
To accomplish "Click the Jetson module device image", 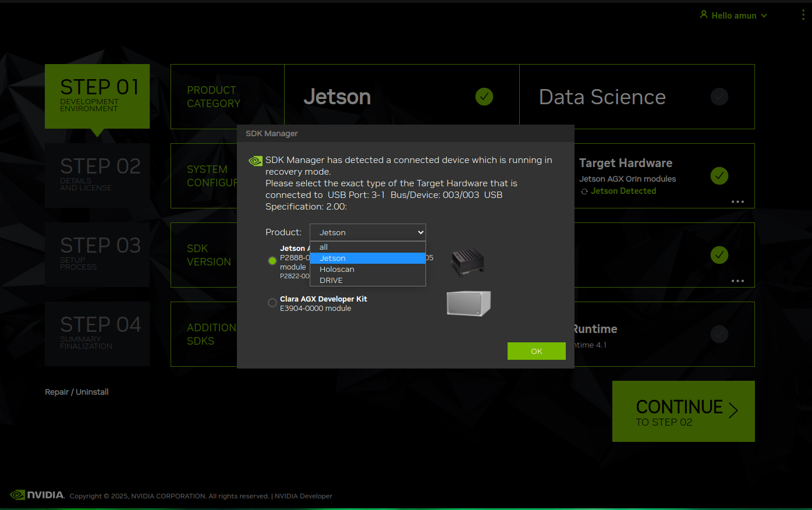I will (x=468, y=262).
